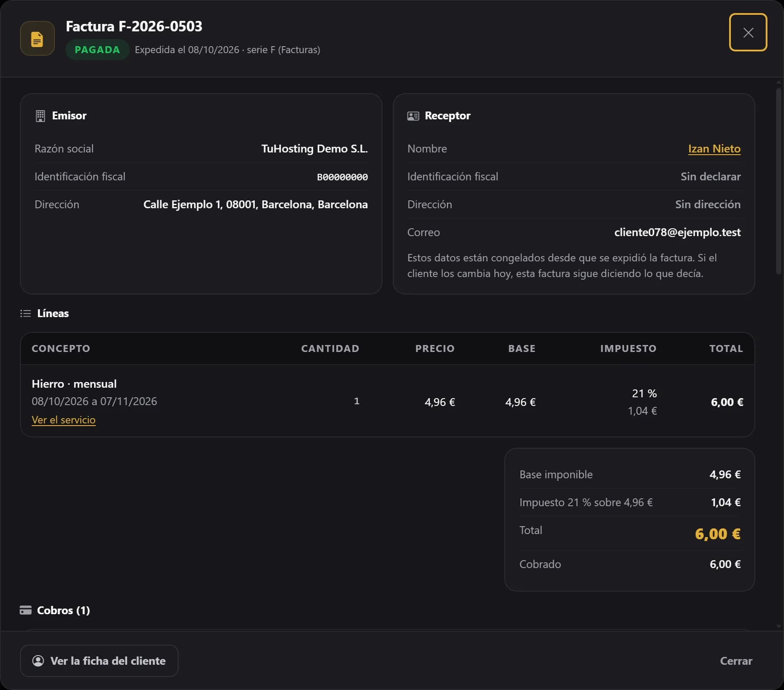This screenshot has width=784, height=690.
Task: Click the address 'Calle Ejemplo 1, 08001, Barcelona, Barcelona'
Action: click(x=256, y=204)
